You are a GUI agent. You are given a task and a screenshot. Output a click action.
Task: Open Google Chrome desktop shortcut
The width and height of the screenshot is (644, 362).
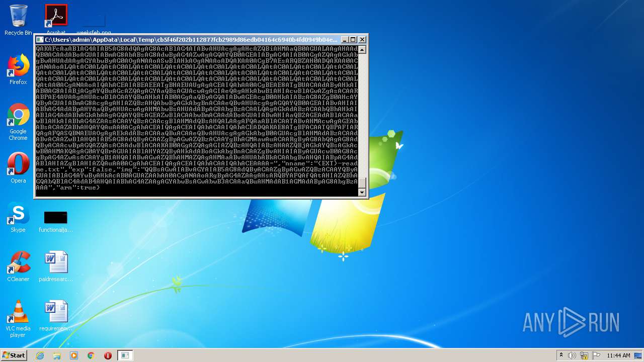18,122
